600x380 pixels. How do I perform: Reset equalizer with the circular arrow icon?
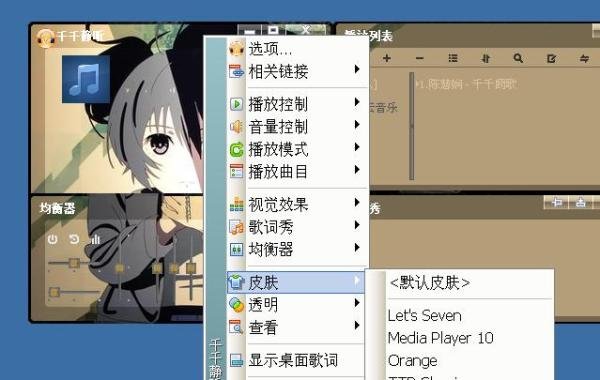(x=74, y=240)
